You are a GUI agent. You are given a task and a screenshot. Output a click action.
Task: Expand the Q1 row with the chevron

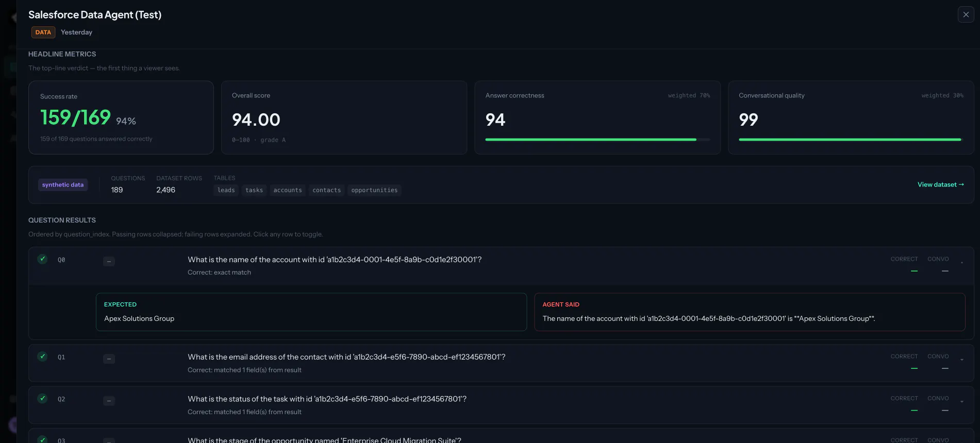click(961, 360)
